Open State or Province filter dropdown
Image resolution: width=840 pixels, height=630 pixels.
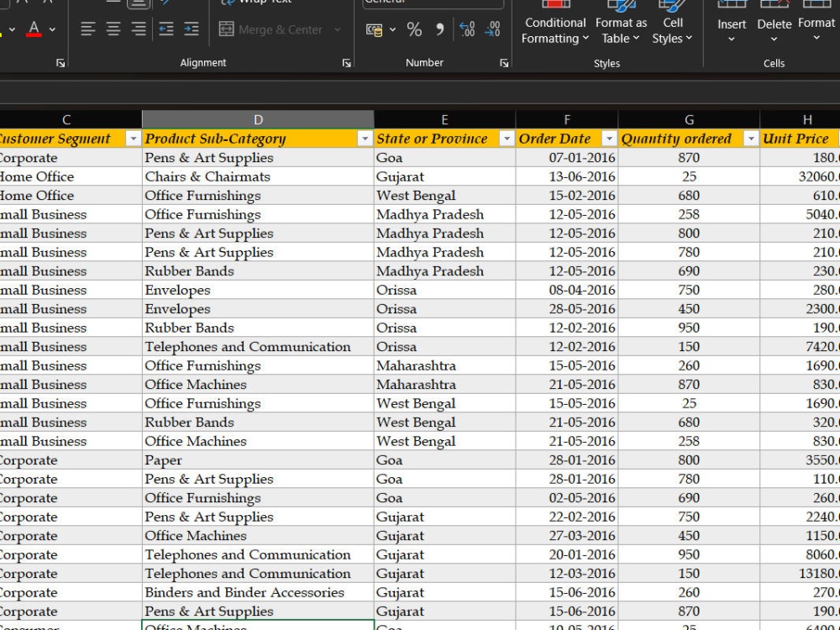click(507, 139)
